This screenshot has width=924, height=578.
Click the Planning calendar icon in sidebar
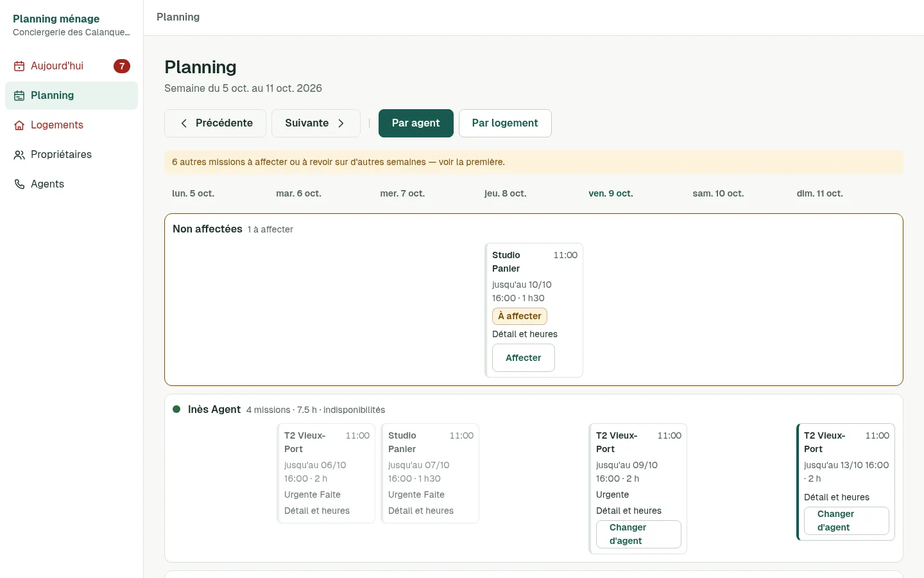[x=19, y=96]
